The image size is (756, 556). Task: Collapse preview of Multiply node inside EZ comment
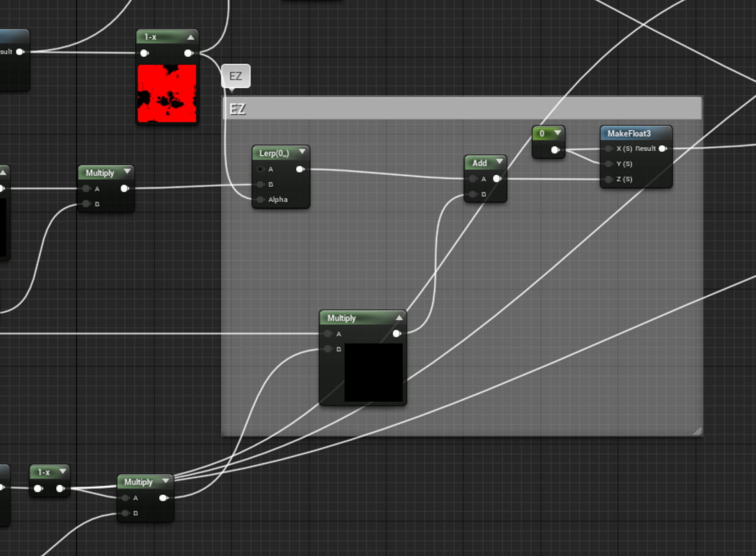(399, 318)
